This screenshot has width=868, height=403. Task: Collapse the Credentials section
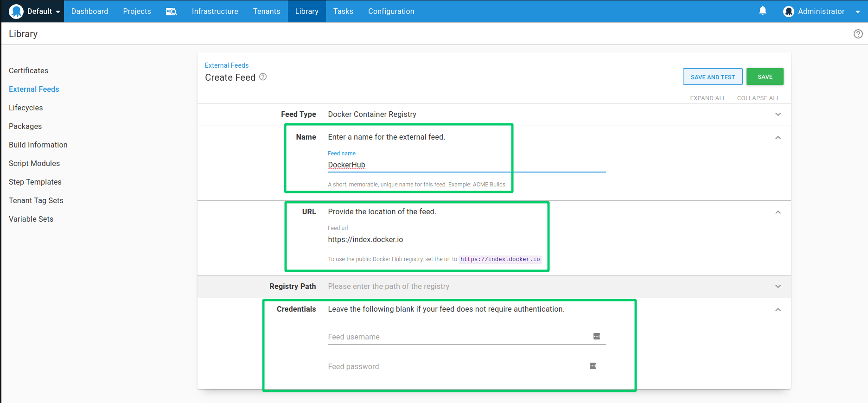(x=778, y=310)
